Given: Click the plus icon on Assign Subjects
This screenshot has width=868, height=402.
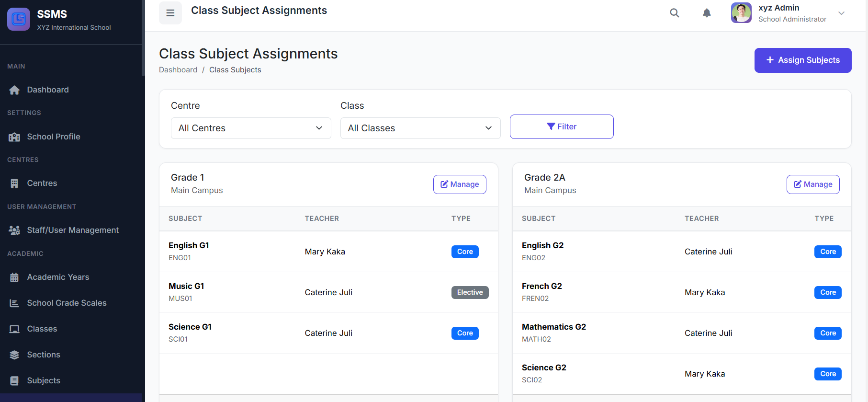Looking at the screenshot, I should coord(770,60).
